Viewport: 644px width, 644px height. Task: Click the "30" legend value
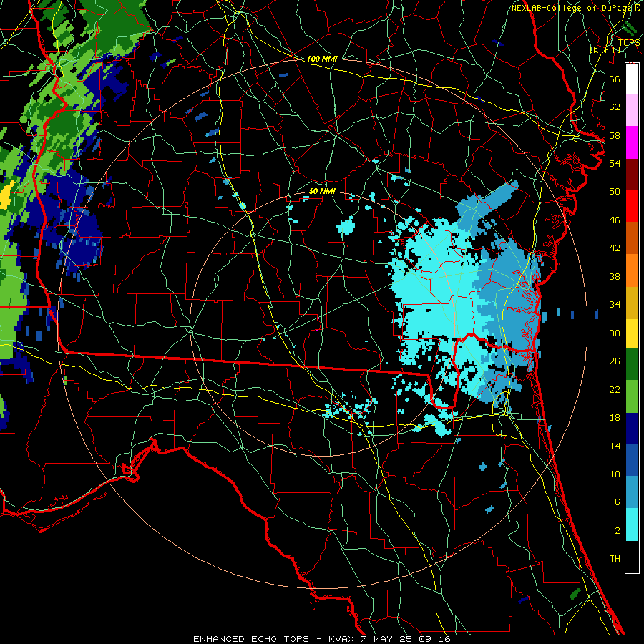pyautogui.click(x=615, y=333)
